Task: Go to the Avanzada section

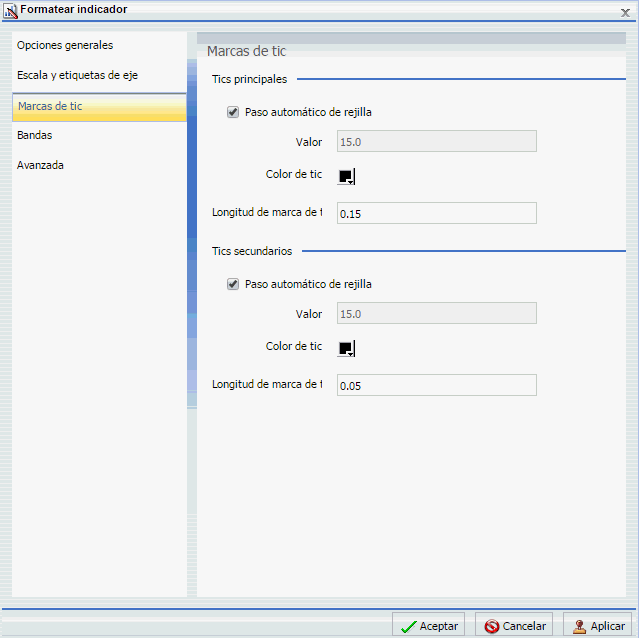Action: 40,165
